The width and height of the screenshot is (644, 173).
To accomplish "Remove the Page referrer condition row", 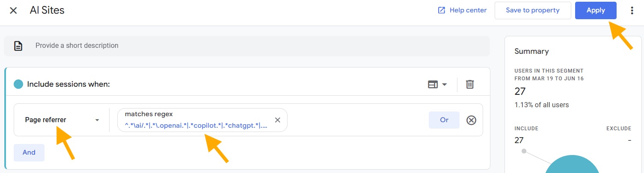I will pyautogui.click(x=471, y=120).
